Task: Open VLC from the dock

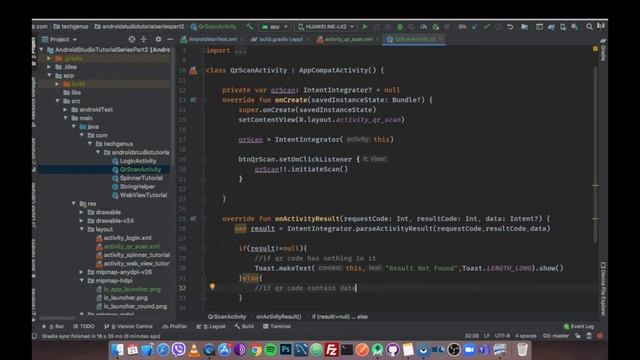Action: (194, 350)
